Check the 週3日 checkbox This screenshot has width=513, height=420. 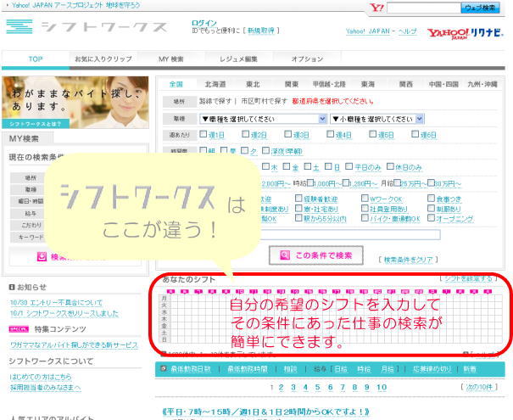point(288,134)
